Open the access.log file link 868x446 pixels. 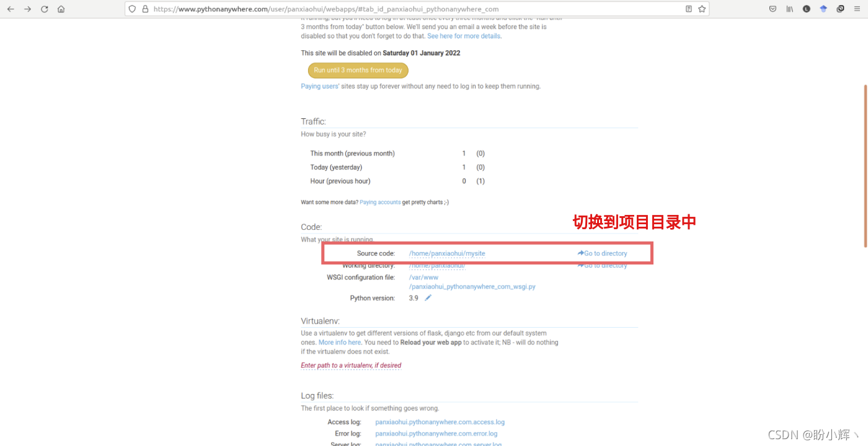click(x=440, y=422)
